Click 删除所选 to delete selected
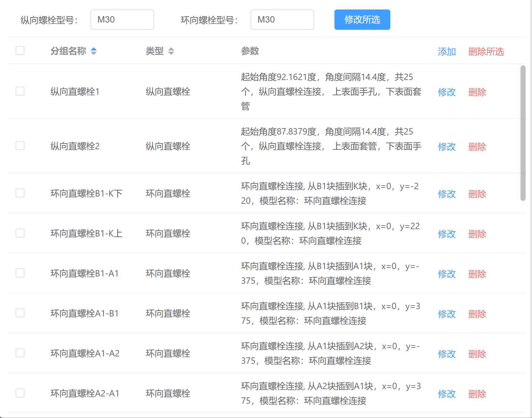Viewport: 532px width, 418px height. click(x=486, y=51)
